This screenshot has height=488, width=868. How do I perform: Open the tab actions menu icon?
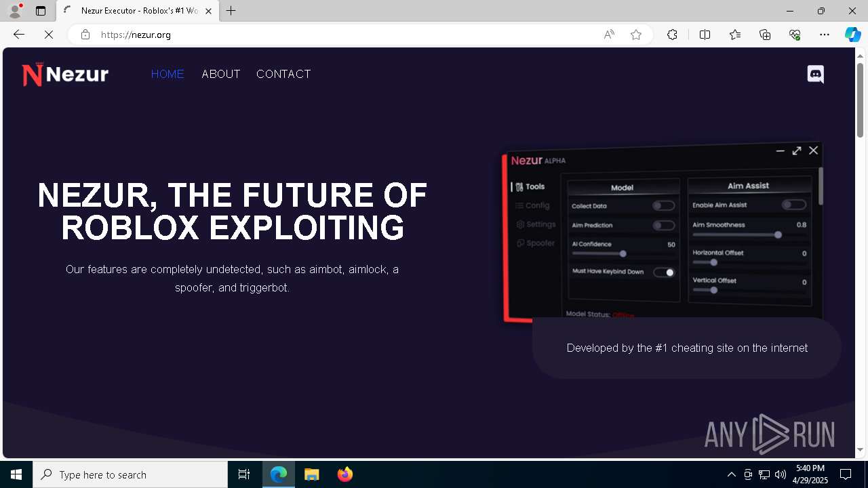pos(41,11)
